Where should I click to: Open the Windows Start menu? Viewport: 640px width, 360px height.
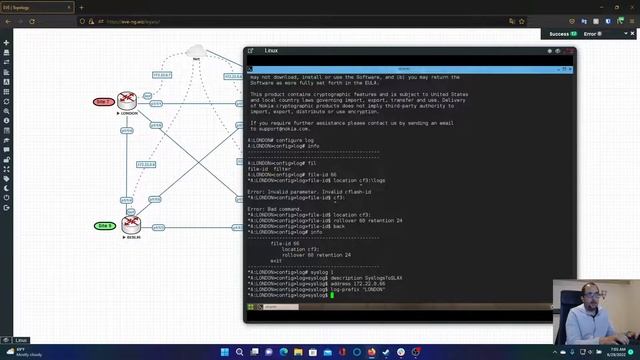tap(224, 352)
